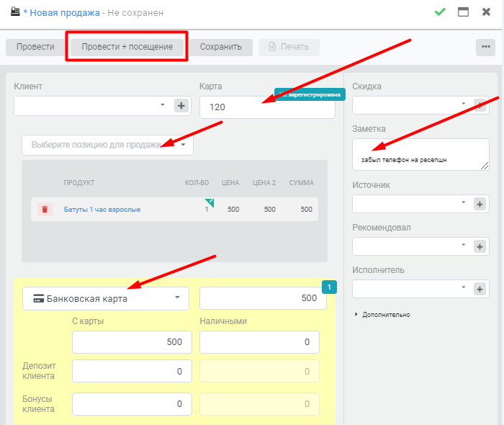504x425 pixels.
Task: Click the green checkmark icon
Action: click(x=440, y=12)
